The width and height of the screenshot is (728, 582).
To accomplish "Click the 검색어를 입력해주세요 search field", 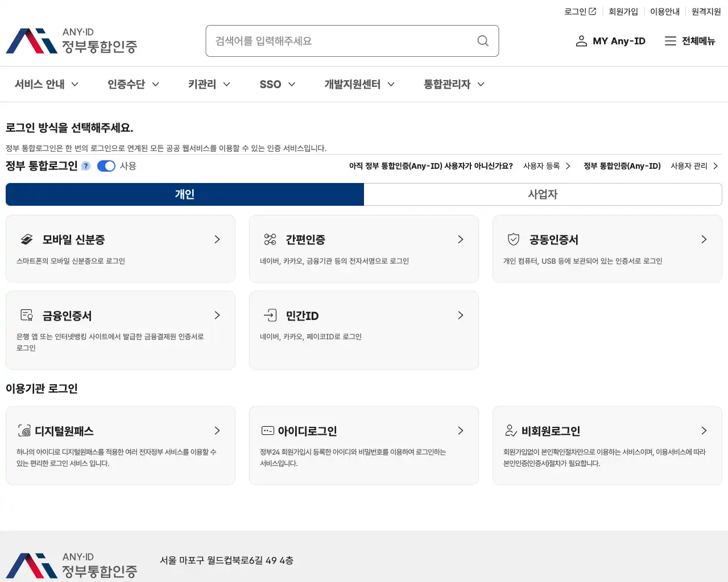I will click(352, 41).
